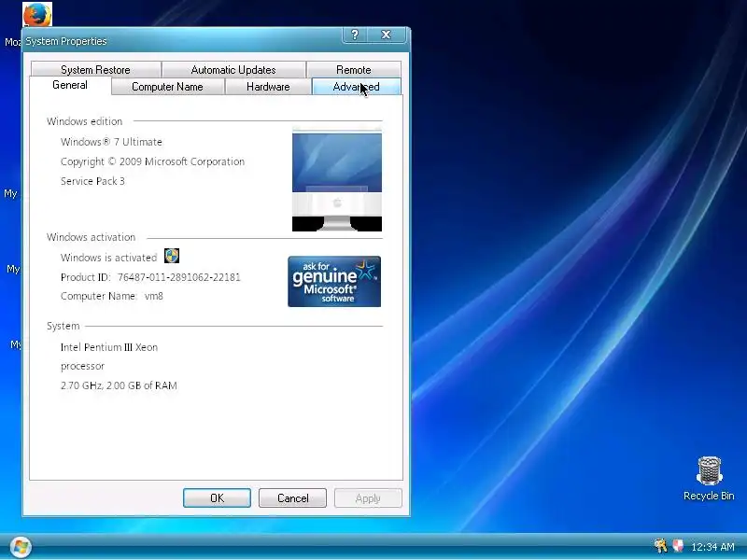Open the Start menu orb

21,547
